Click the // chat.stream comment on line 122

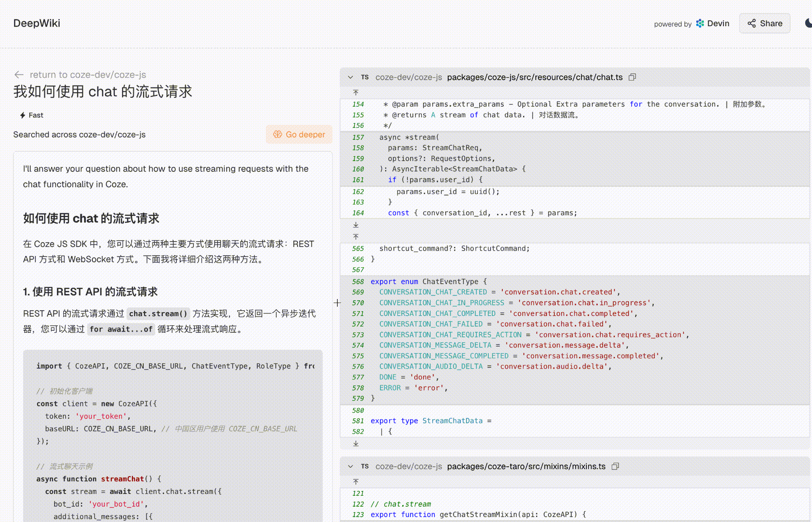(x=401, y=504)
